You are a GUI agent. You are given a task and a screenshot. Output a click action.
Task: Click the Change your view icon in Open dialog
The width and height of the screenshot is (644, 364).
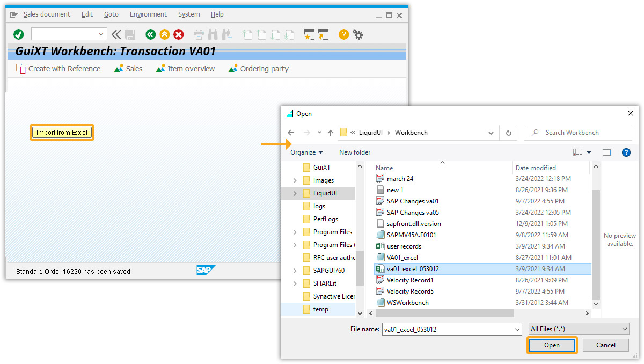pyautogui.click(x=577, y=152)
